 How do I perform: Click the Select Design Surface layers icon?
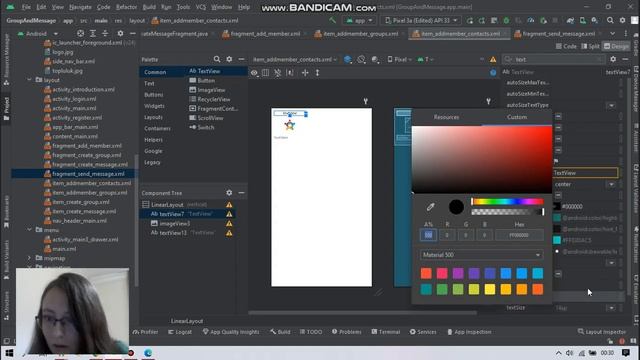click(x=347, y=60)
